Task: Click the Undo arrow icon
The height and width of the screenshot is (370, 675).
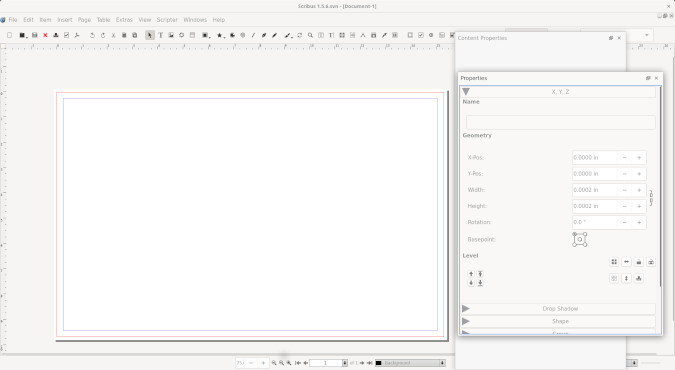Action: (x=92, y=35)
